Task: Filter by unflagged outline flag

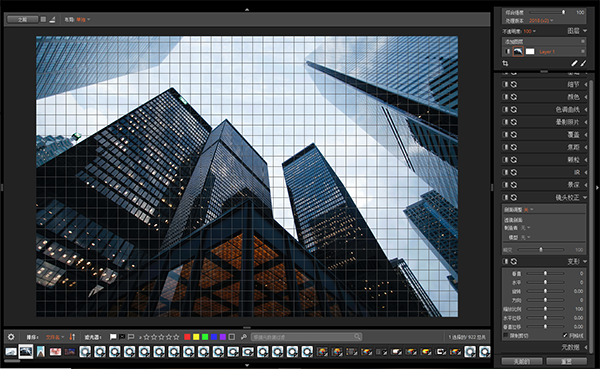Action: (x=131, y=337)
